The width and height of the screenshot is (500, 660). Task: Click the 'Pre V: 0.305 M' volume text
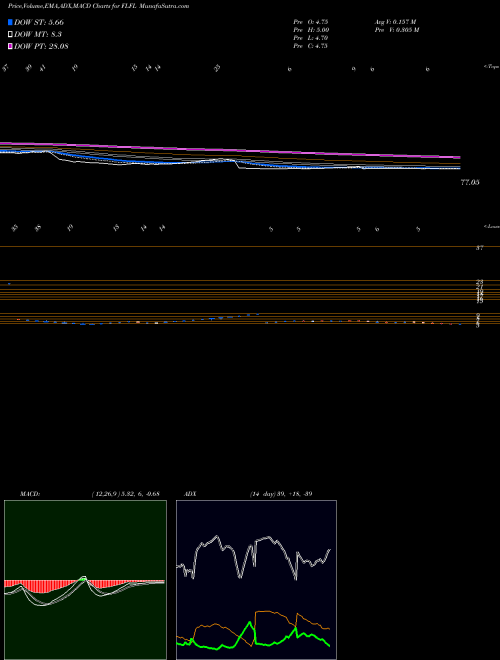tap(396, 30)
